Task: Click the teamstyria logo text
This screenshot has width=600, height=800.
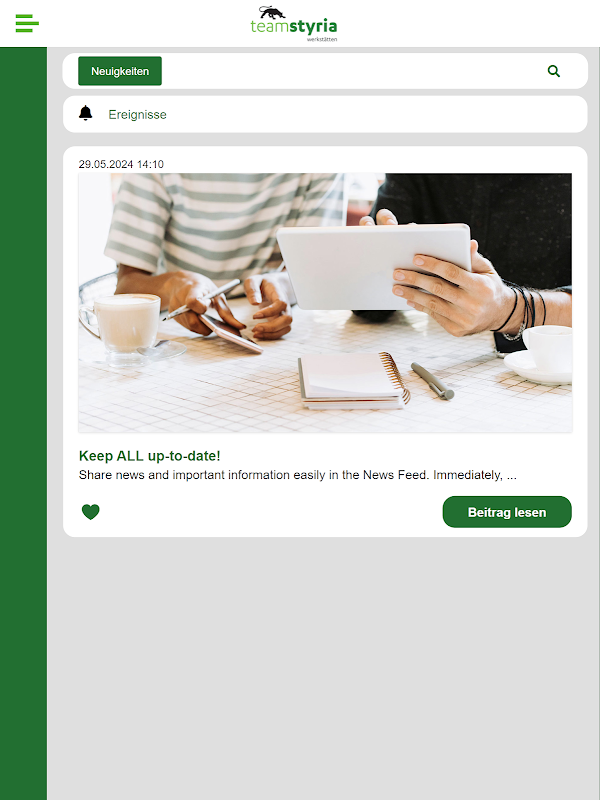Action: (x=294, y=27)
